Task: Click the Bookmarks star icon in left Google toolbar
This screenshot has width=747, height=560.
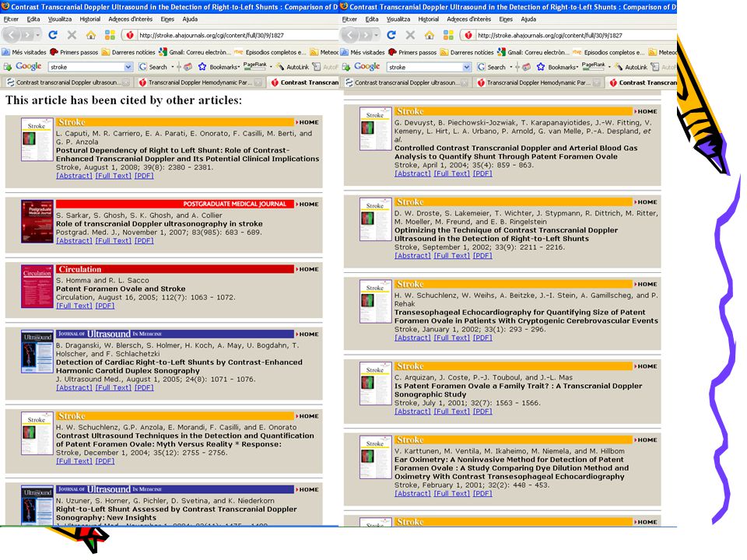Action: [202, 67]
